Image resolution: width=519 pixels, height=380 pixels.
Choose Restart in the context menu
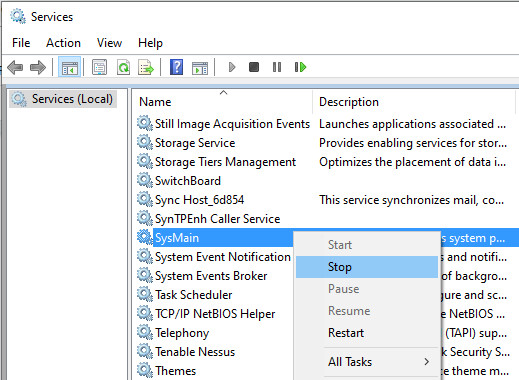367,333
